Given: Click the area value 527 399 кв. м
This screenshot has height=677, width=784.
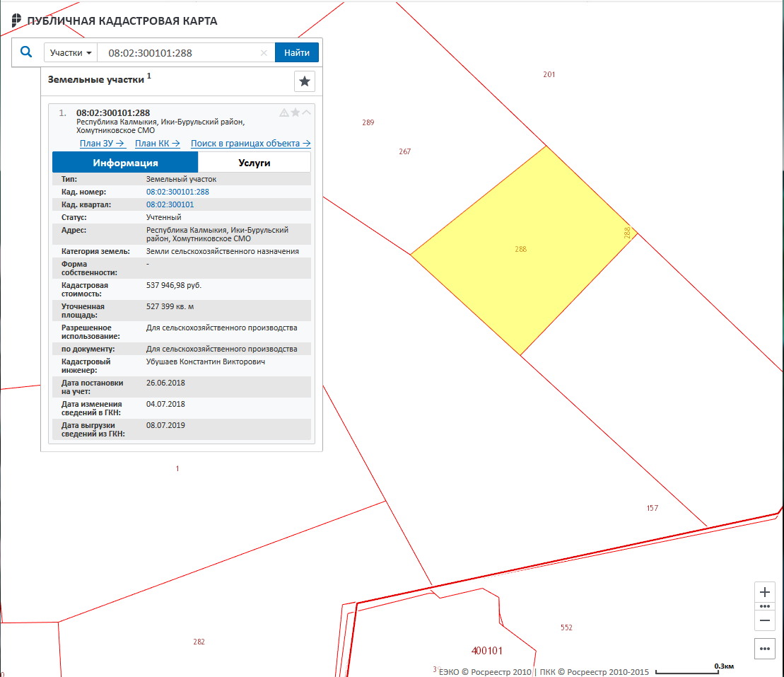Looking at the screenshot, I should coord(170,307).
